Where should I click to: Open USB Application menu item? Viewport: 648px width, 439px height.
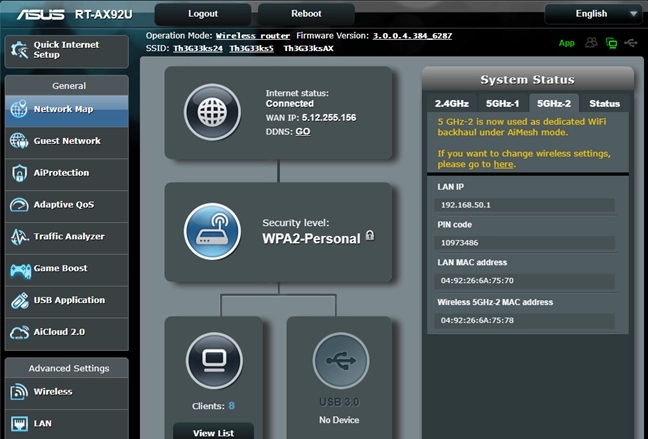tap(67, 300)
